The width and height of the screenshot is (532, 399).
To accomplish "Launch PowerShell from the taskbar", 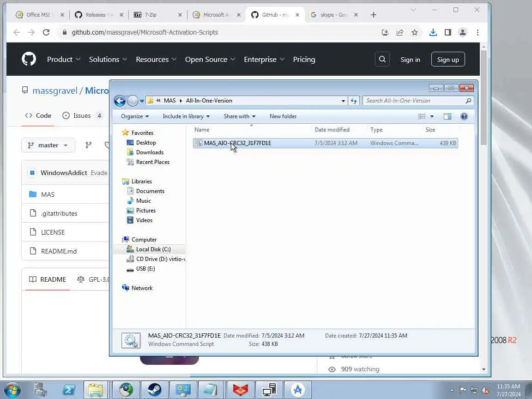I will (69, 390).
